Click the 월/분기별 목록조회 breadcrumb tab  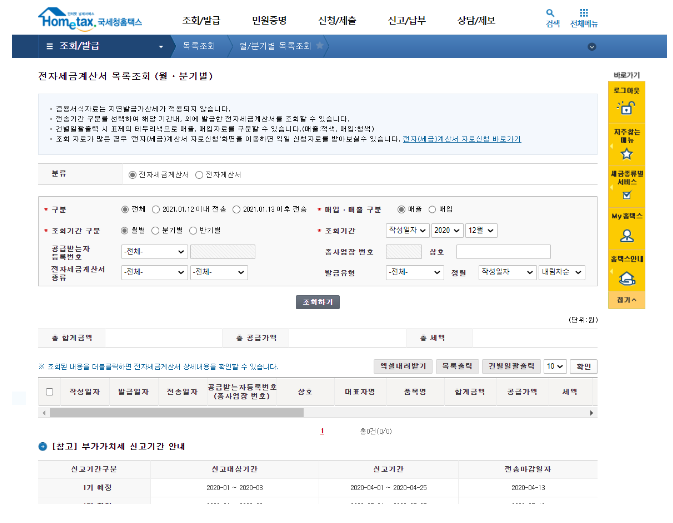(x=275, y=46)
